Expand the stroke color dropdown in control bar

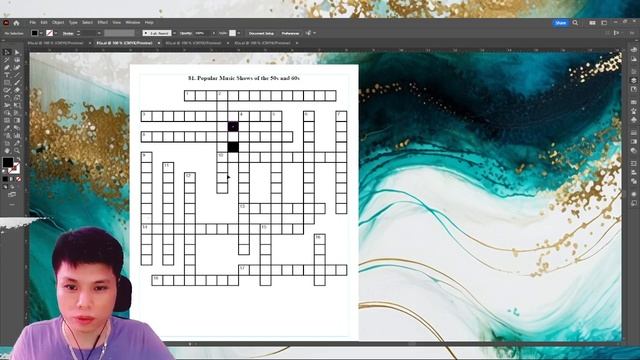(56, 33)
